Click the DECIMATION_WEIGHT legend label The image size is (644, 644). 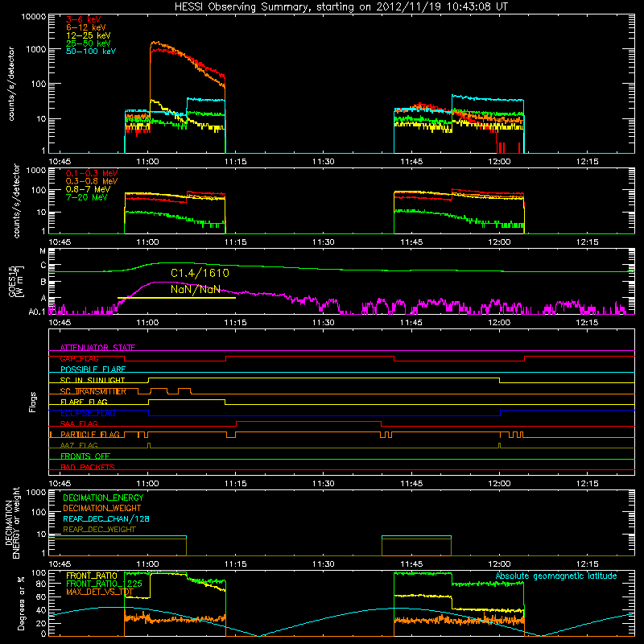pos(102,509)
